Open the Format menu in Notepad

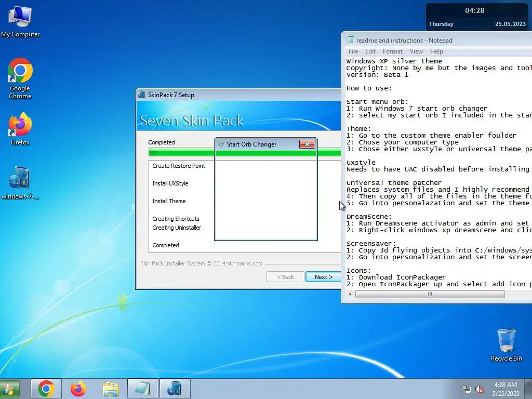[x=393, y=51]
